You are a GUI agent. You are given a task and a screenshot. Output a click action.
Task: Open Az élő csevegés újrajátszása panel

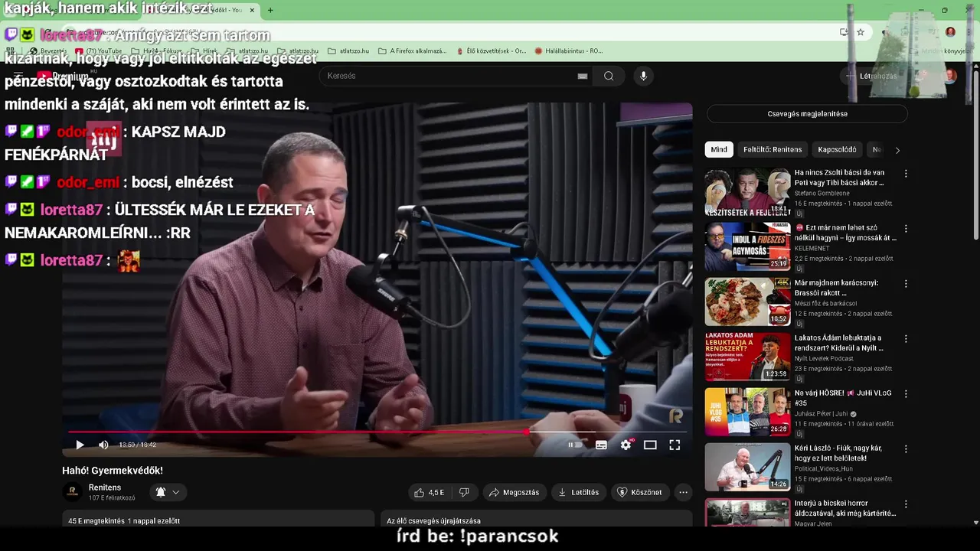(x=536, y=519)
